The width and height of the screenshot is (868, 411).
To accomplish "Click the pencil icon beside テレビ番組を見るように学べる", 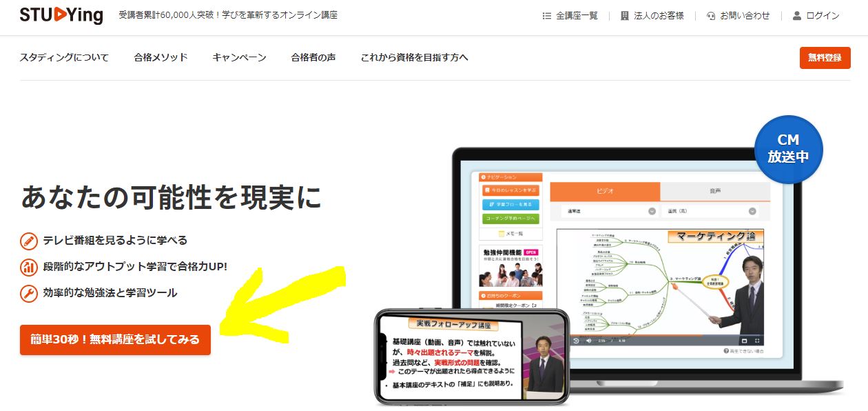I will 29,241.
